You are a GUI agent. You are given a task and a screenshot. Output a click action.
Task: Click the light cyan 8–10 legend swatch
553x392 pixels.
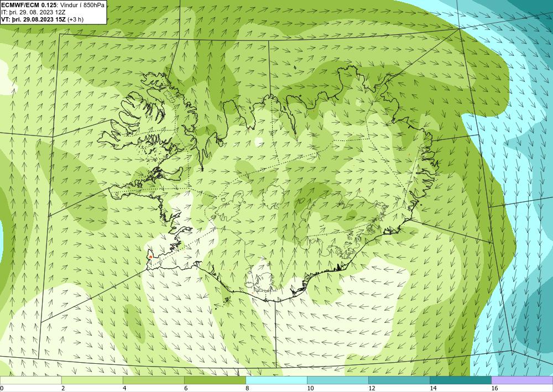(276, 380)
